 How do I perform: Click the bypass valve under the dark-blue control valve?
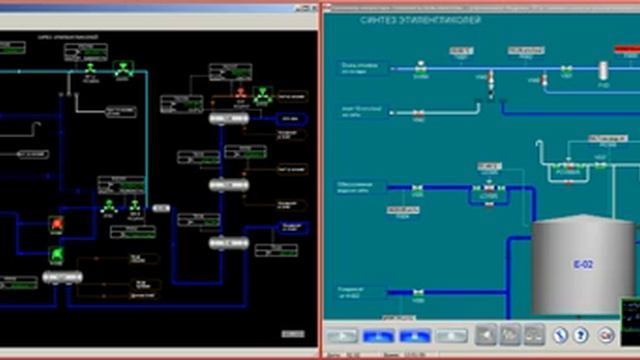[x=489, y=204]
